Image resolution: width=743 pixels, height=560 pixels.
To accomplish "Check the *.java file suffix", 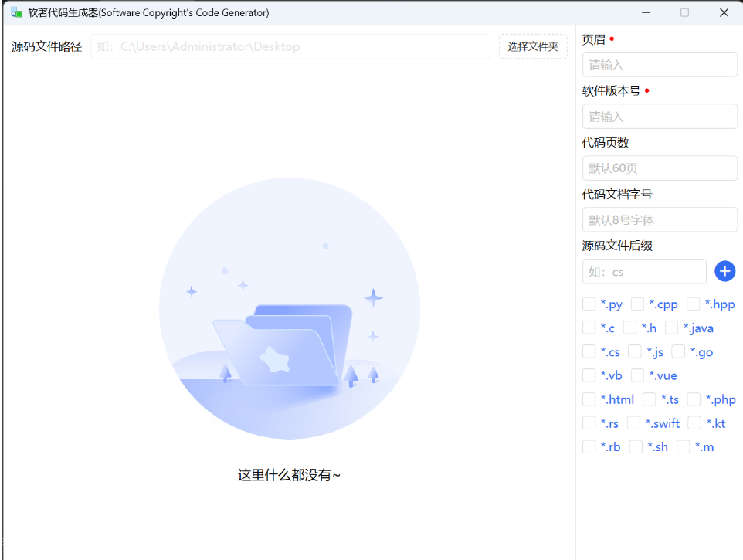I will tap(672, 328).
